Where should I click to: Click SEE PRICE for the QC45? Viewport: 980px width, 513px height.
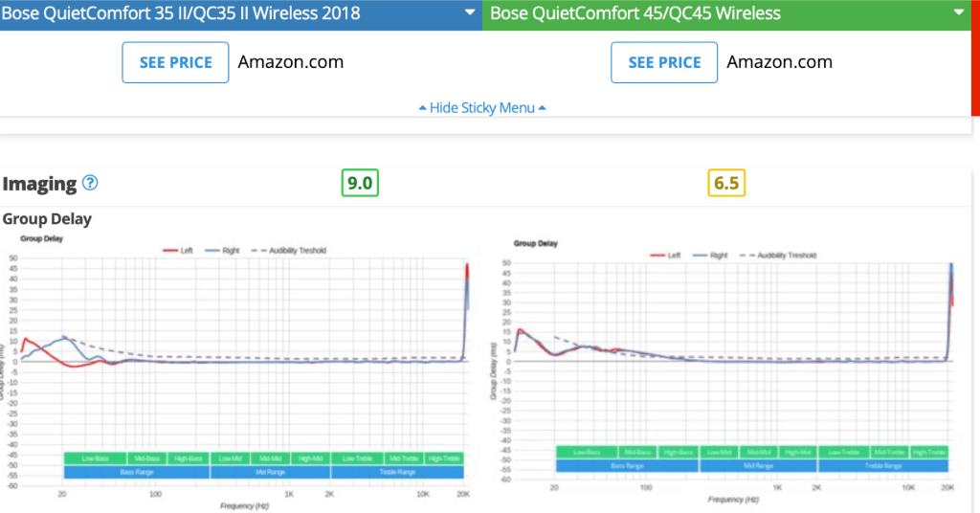(x=664, y=62)
